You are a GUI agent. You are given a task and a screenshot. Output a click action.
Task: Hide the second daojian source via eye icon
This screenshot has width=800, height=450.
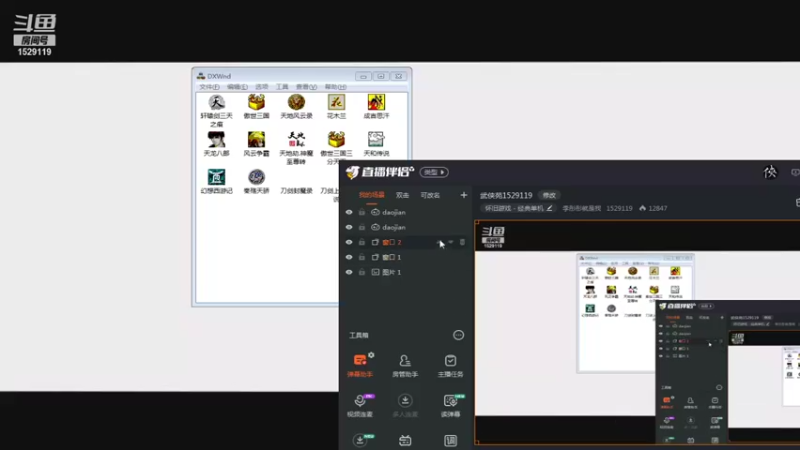[x=349, y=227]
